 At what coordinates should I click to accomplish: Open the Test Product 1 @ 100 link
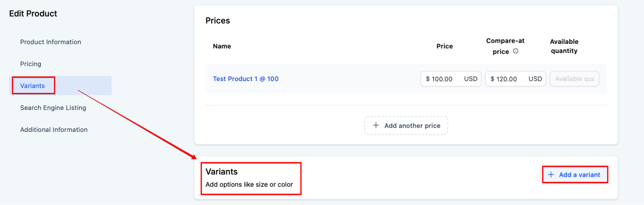coord(245,79)
